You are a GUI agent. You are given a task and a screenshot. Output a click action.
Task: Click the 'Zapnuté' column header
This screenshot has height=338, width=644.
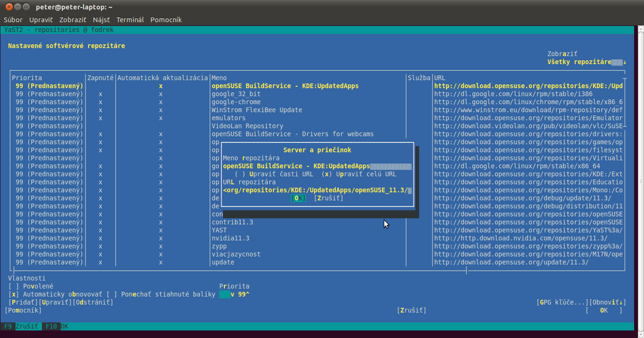point(100,78)
